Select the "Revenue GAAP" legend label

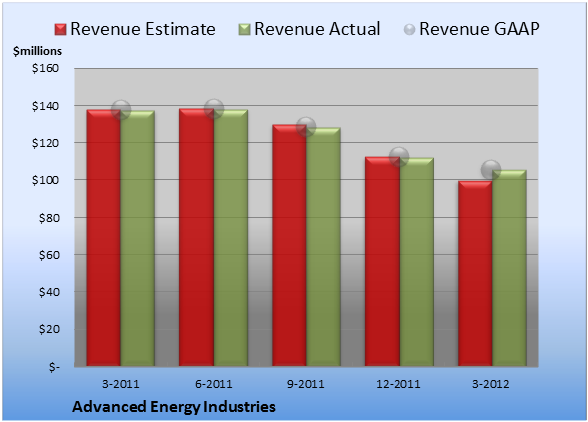479,29
